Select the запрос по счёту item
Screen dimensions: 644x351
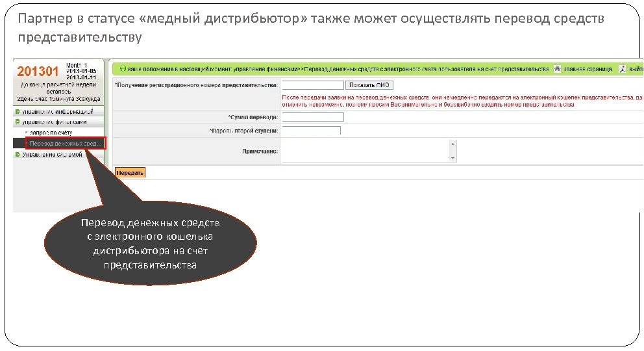click(51, 133)
